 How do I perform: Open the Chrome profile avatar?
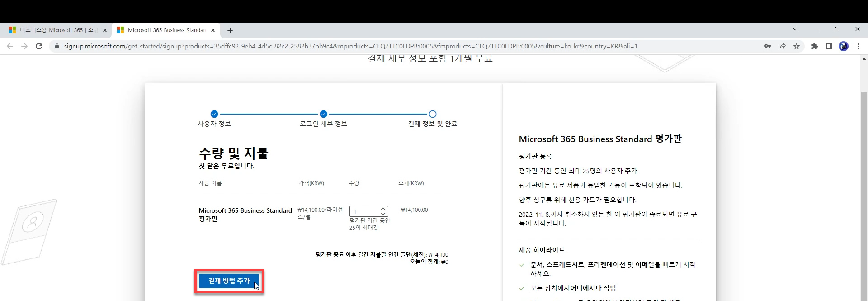click(x=844, y=46)
